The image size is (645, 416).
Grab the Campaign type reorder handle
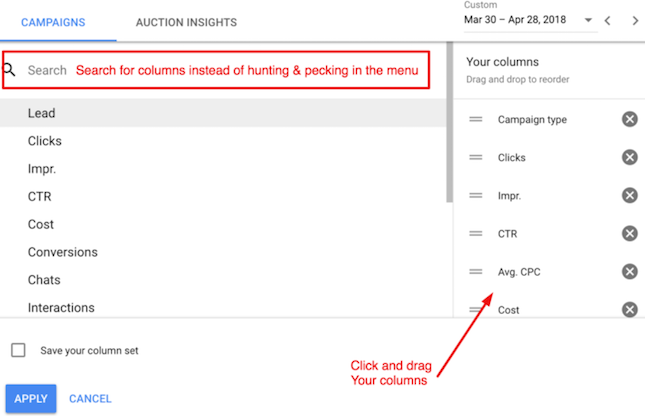[476, 119]
